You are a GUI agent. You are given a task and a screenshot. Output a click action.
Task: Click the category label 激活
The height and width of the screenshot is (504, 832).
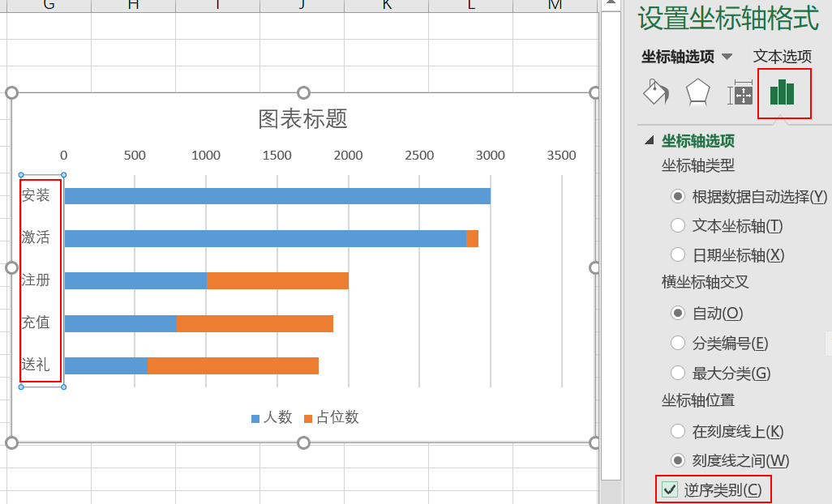[x=36, y=237]
